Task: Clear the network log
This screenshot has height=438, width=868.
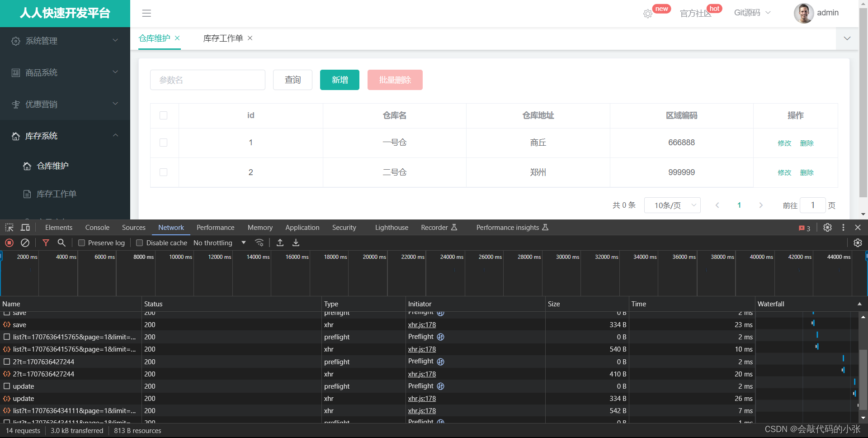Action: [25, 243]
